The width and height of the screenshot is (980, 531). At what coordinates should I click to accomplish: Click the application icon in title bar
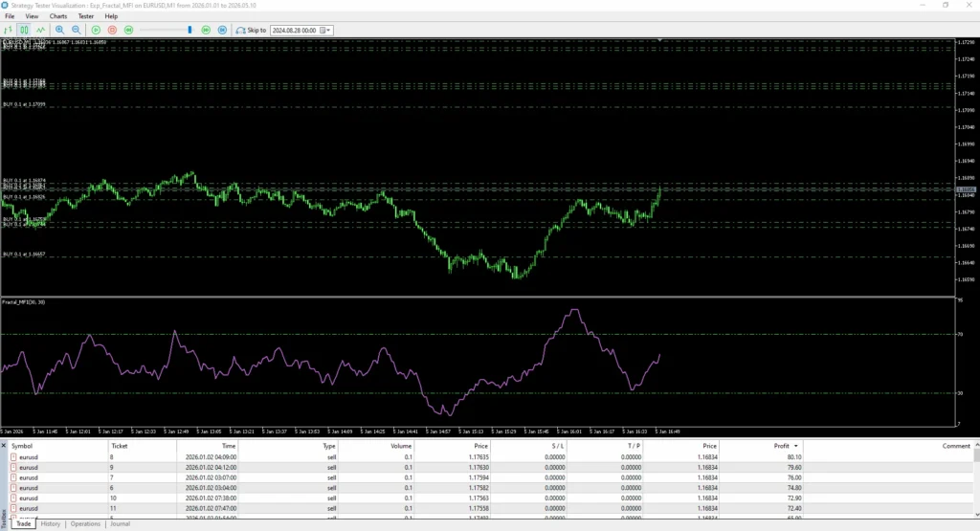click(5, 5)
